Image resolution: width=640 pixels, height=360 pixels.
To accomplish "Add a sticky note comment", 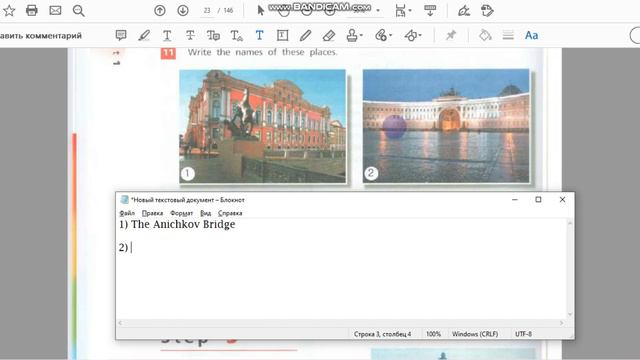I will point(121,36).
